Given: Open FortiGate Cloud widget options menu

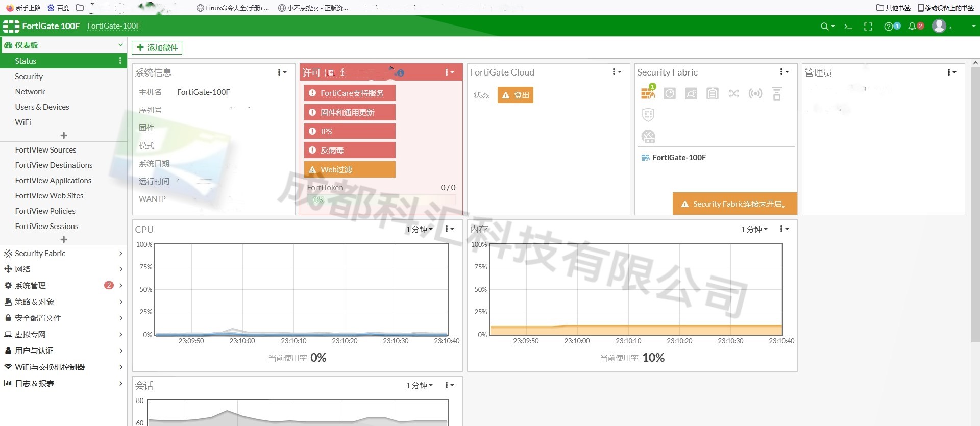Looking at the screenshot, I should pyautogui.click(x=617, y=72).
